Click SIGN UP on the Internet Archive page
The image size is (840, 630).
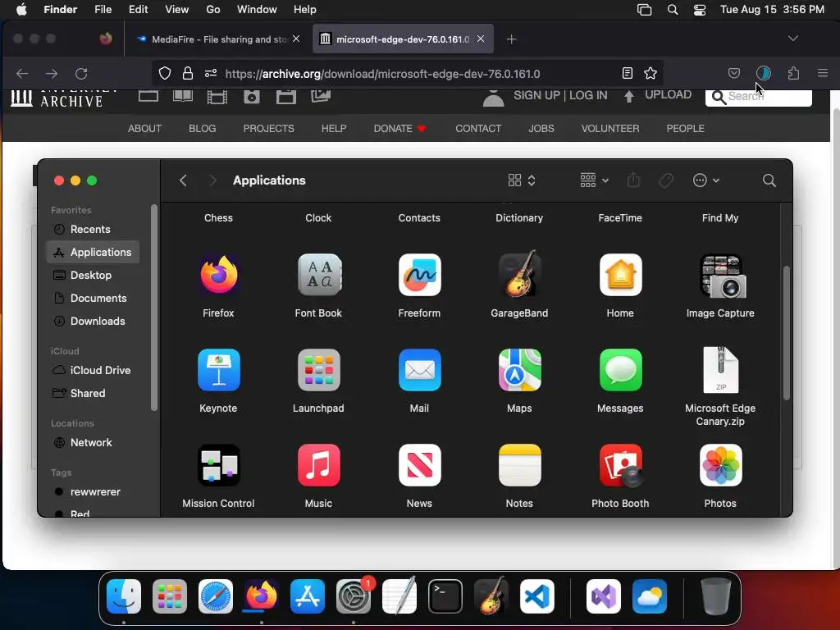coord(536,95)
